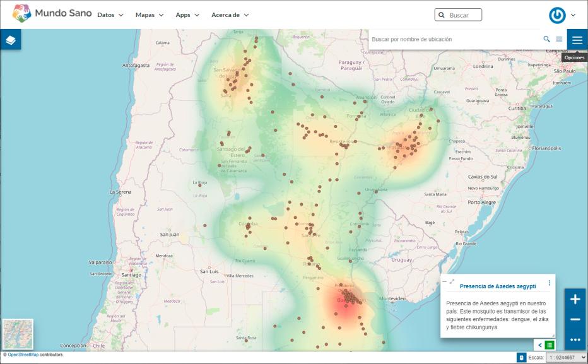Zoom in with the plus button
The image size is (588, 364).
pyautogui.click(x=575, y=300)
